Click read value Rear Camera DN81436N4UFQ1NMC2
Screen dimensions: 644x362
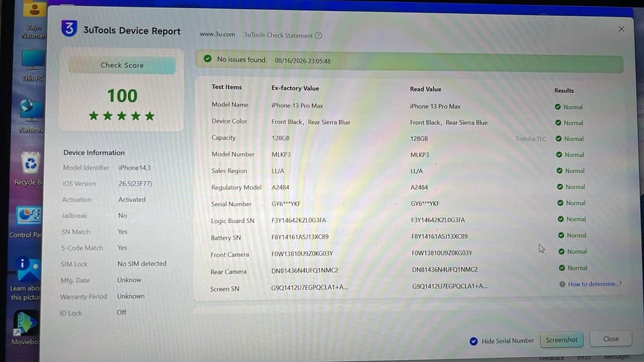[x=445, y=269]
